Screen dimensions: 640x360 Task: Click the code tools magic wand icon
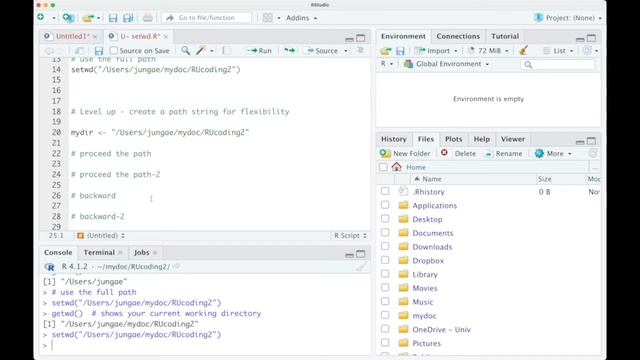200,50
